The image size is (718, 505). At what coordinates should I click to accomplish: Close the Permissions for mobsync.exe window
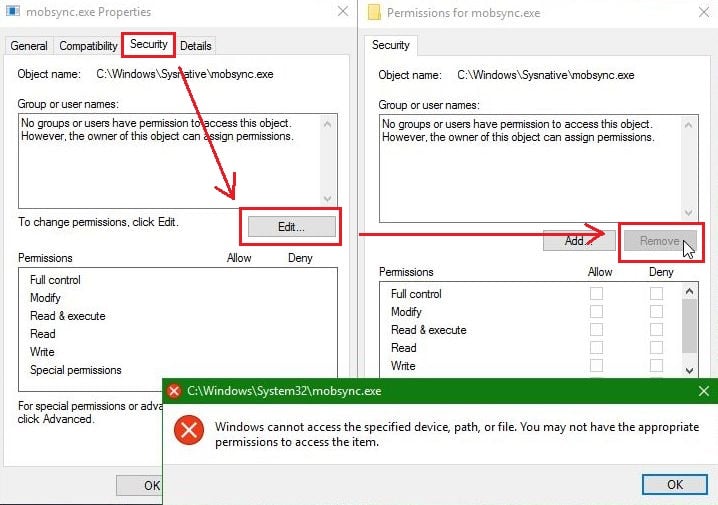click(704, 12)
